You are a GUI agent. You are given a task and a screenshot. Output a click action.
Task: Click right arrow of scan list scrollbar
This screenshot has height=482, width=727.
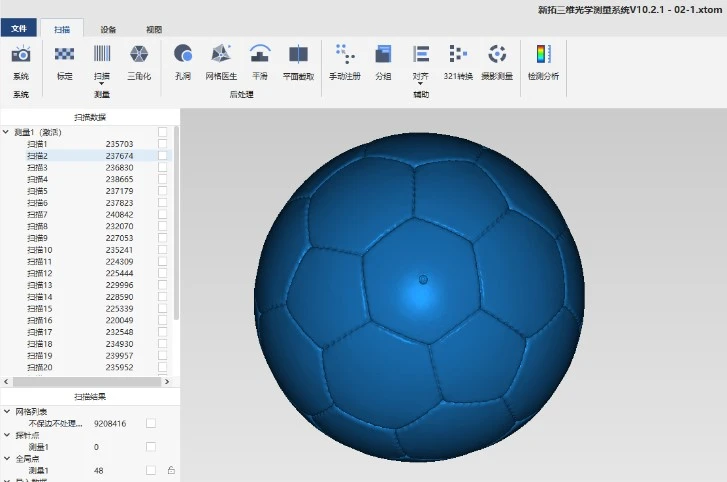[167, 382]
